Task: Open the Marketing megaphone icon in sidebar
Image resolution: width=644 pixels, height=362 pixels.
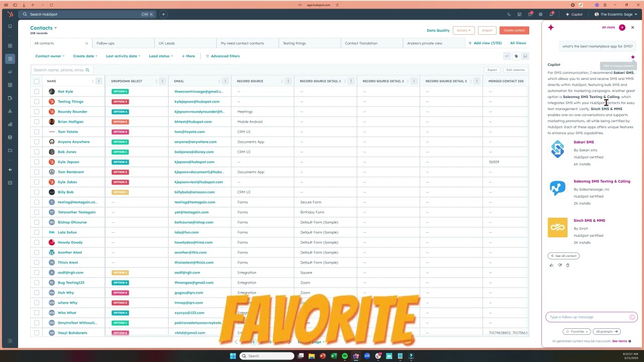Action: [x=10, y=72]
